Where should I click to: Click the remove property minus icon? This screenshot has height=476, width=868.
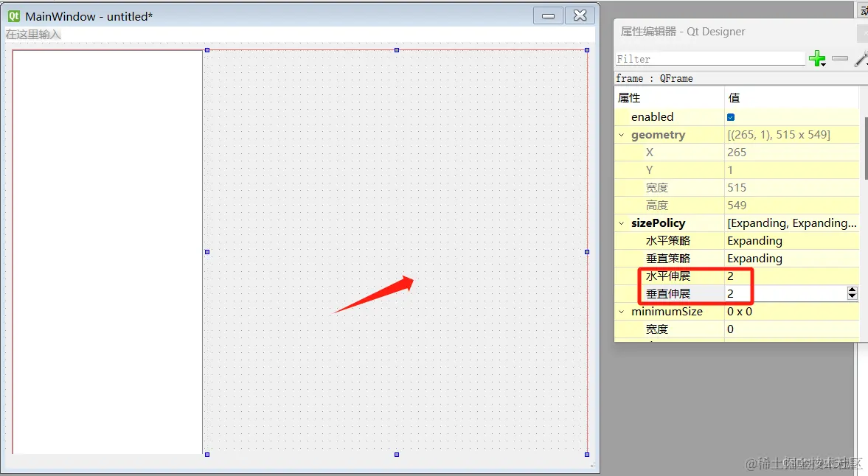840,58
